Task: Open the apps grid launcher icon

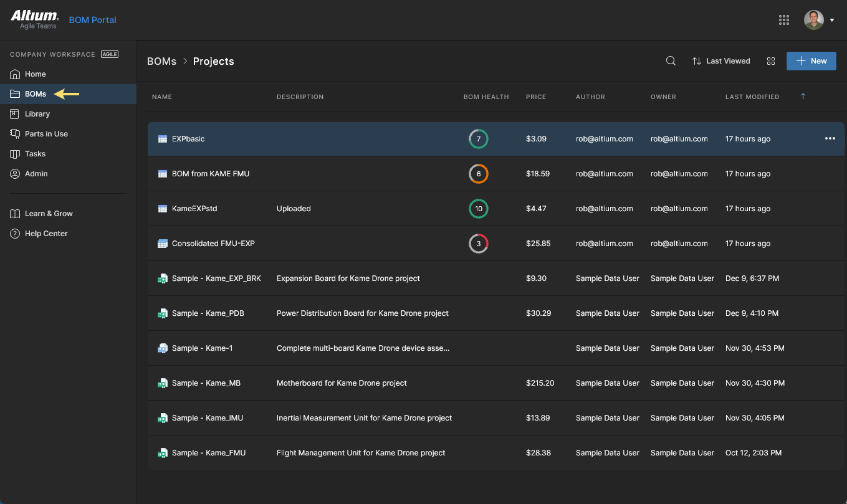Action: 784,20
